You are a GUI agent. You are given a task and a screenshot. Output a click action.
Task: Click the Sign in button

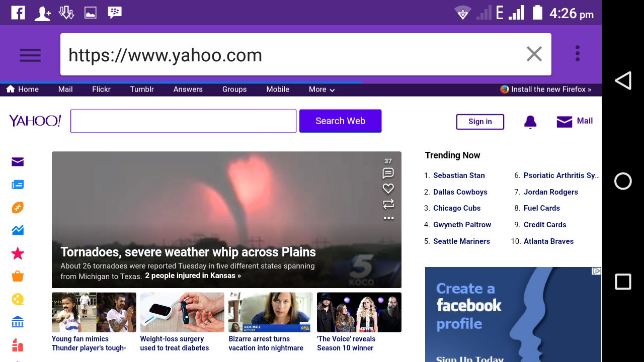[x=480, y=122]
